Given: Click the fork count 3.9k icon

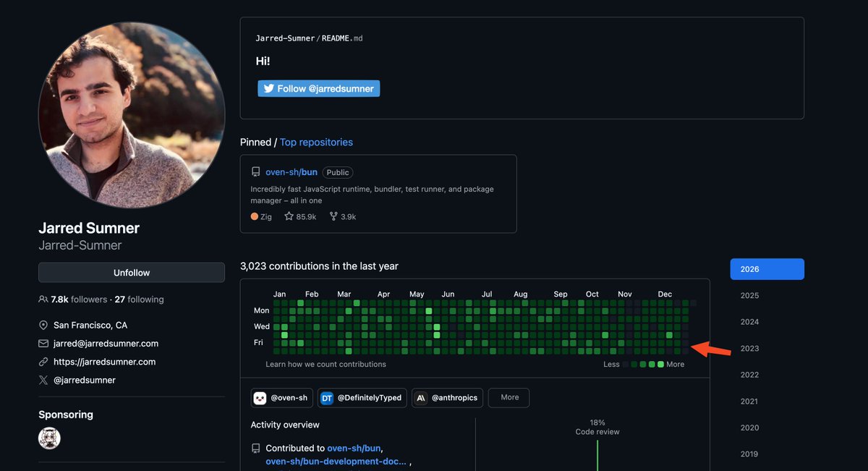Looking at the screenshot, I should coord(333,216).
